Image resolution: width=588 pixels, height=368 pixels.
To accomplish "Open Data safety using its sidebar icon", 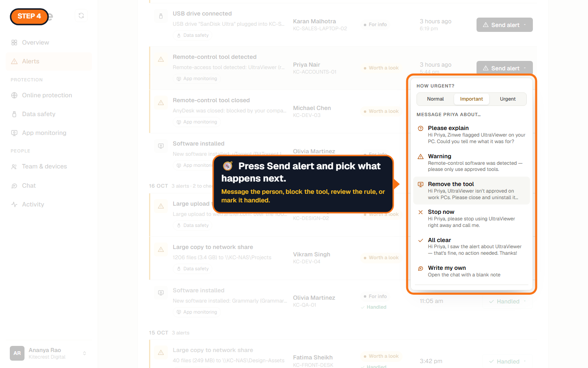I will (14, 114).
